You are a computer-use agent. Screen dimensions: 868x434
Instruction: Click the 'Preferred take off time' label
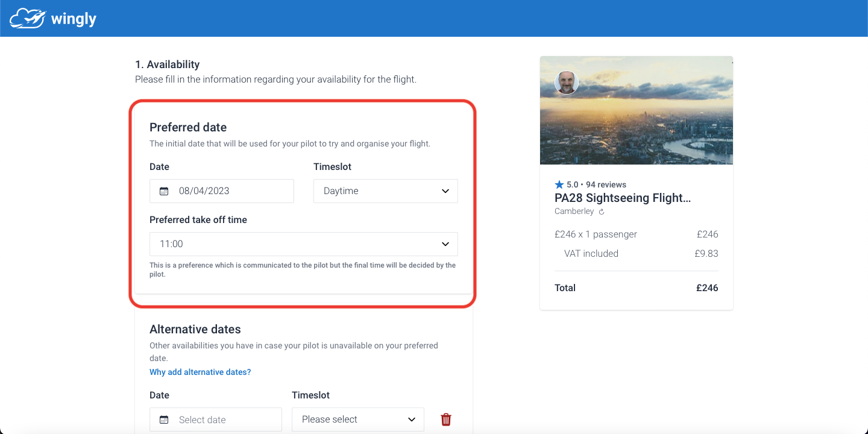tap(198, 220)
